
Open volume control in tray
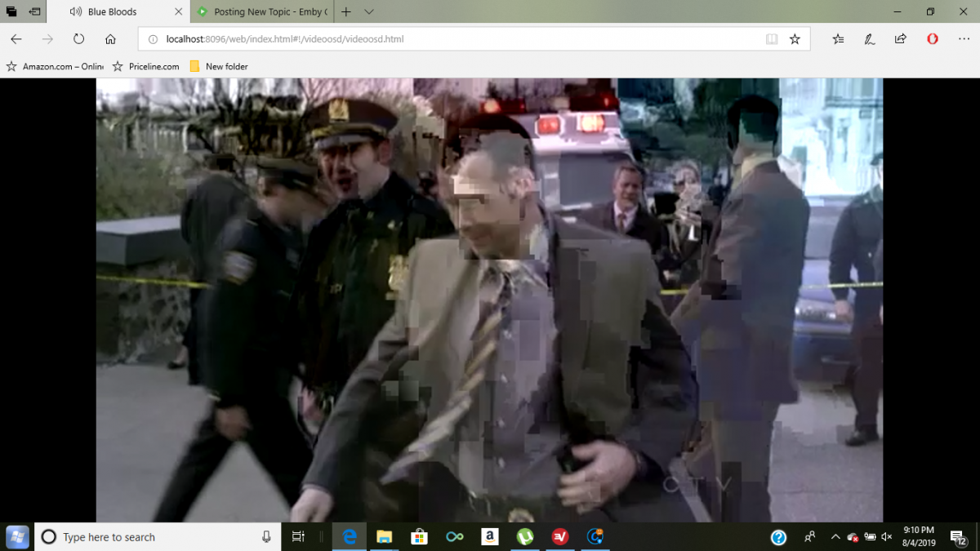[885, 536]
